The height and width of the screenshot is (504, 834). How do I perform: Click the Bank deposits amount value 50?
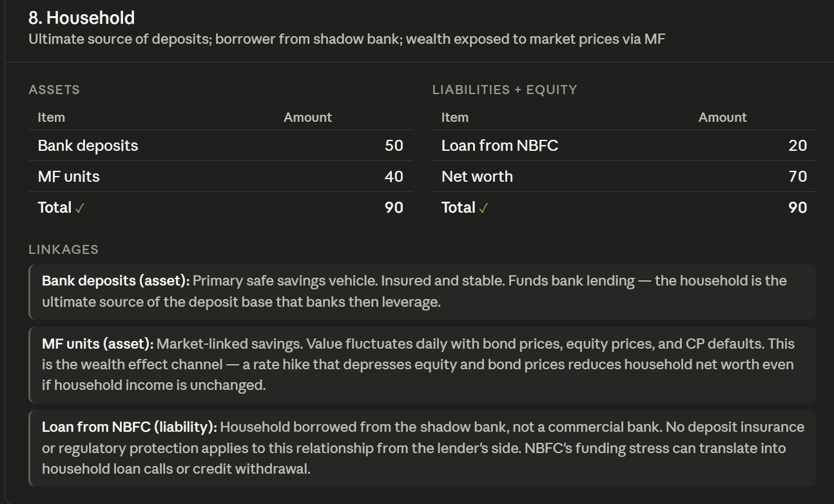[x=394, y=146]
